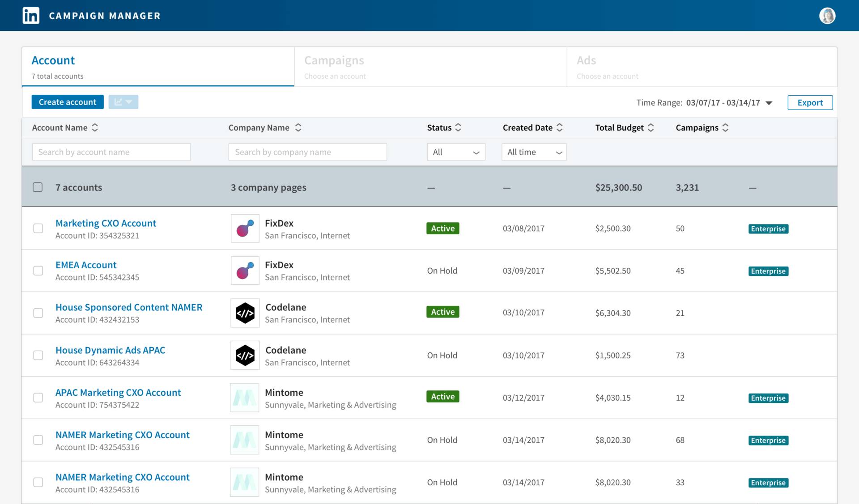Click FixDex logo in Marketing CXO row
The width and height of the screenshot is (859, 504).
245,228
